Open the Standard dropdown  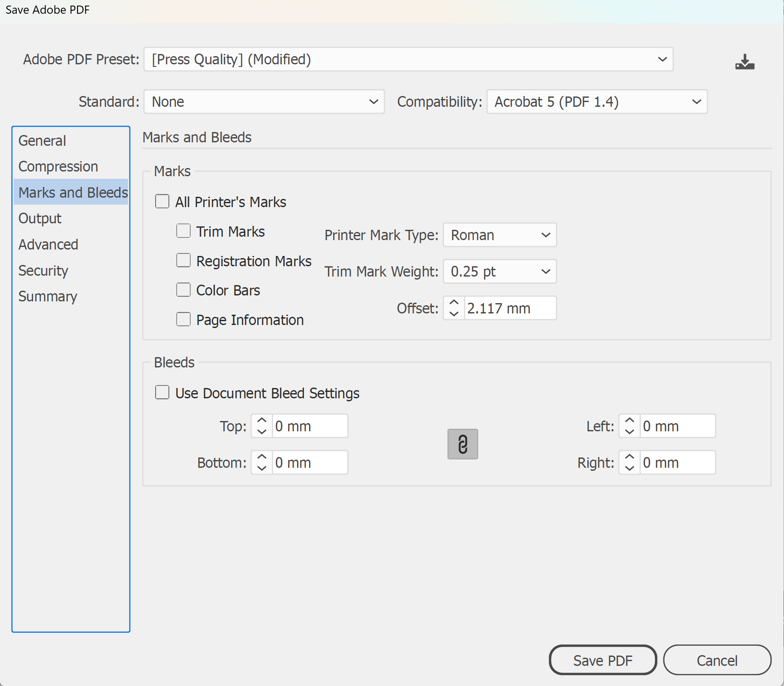click(x=264, y=102)
